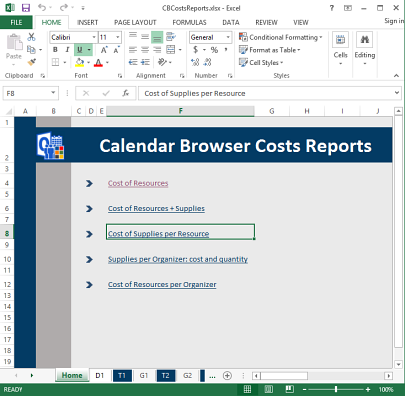The image size is (405, 396).
Task: Toggle Italic formatting
Action: click(67, 50)
